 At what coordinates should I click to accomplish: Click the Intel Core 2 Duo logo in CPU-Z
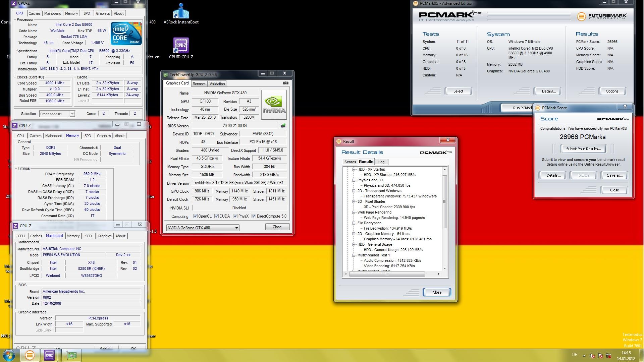pos(126,34)
